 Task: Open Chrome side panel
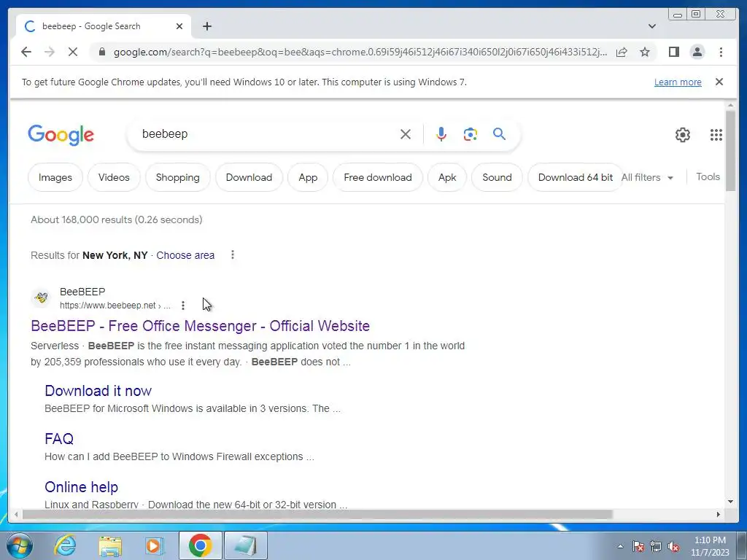coord(673,52)
